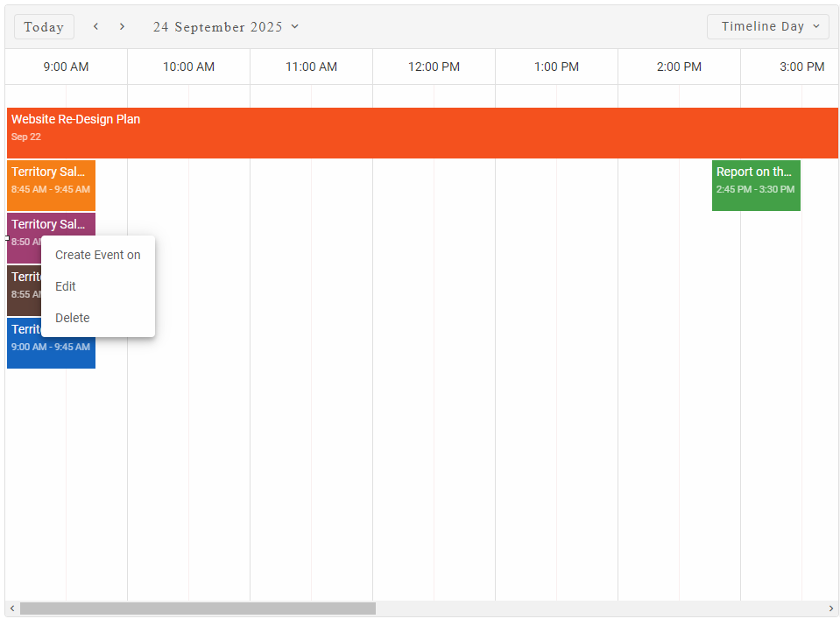840x619 pixels.
Task: Open the Website Re-Design Plan event
Action: (420, 132)
